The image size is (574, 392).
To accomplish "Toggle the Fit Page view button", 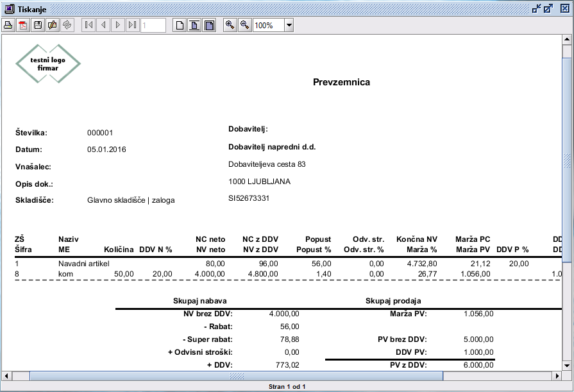I will pos(194,25).
